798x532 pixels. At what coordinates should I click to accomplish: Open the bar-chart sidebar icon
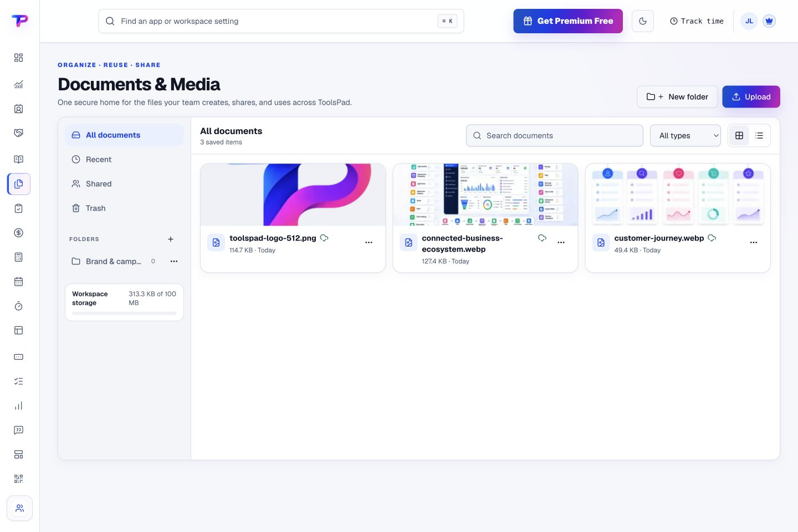[18, 406]
